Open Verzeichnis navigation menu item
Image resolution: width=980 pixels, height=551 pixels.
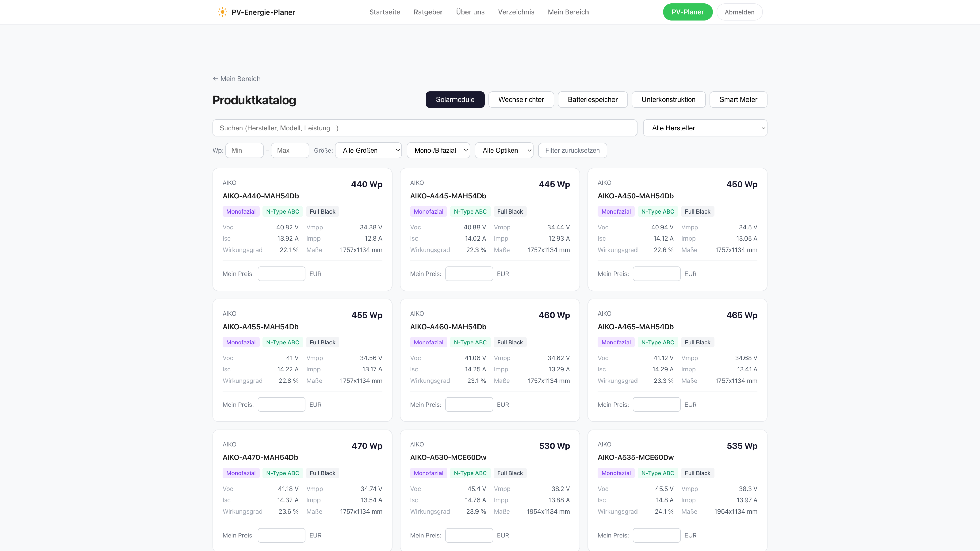pyautogui.click(x=516, y=12)
